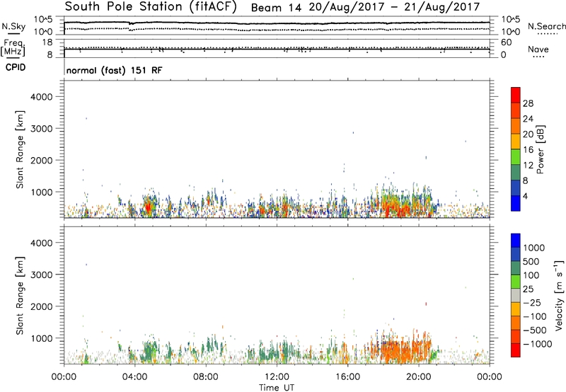
Task: Click 'normal (fast) 151 RF' text
Action: (115, 70)
